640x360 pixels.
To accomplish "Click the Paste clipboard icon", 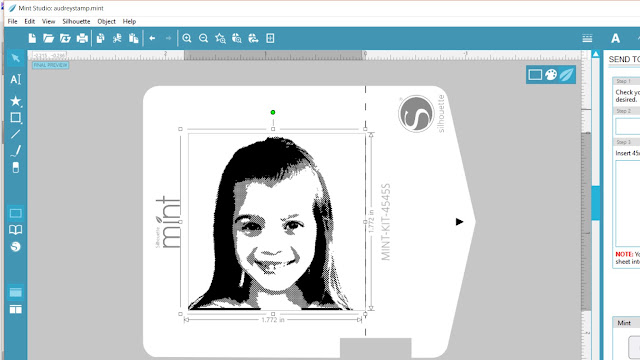I will [133, 38].
